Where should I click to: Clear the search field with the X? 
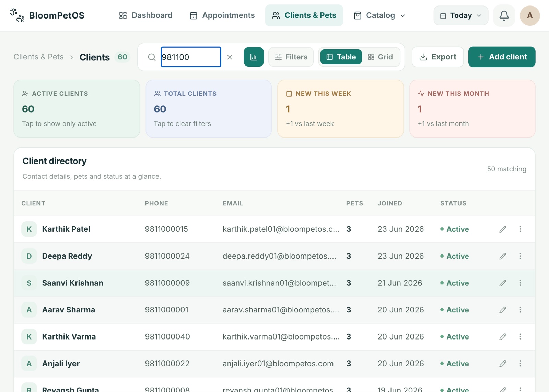(x=230, y=57)
